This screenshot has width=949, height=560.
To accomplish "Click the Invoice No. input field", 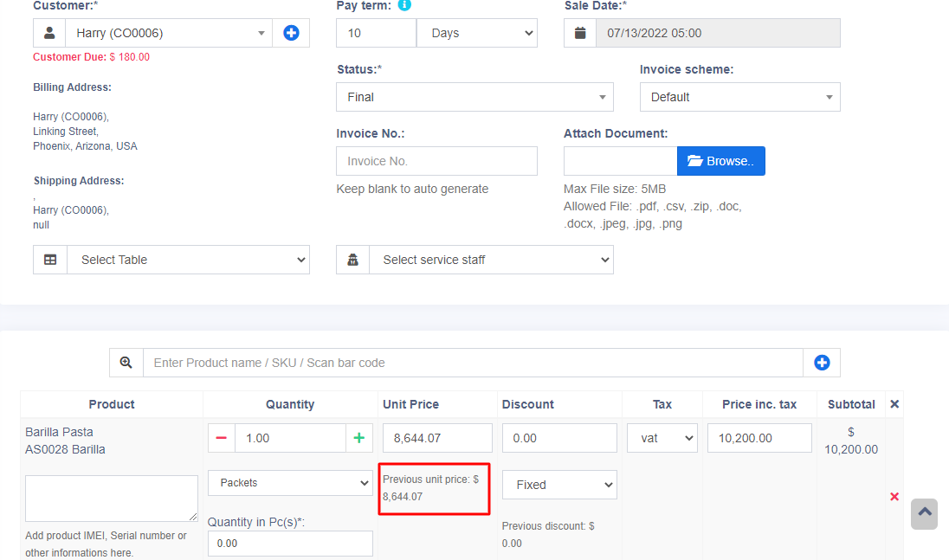I will (436, 161).
